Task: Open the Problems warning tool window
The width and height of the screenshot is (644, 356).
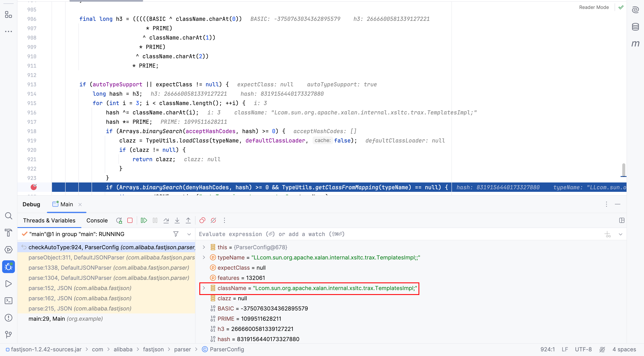Action: point(9,318)
